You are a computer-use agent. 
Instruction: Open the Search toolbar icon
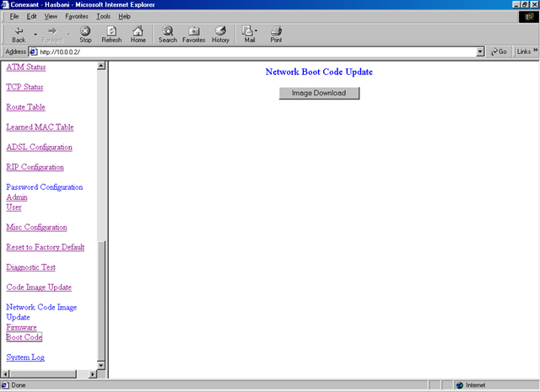[x=168, y=32]
